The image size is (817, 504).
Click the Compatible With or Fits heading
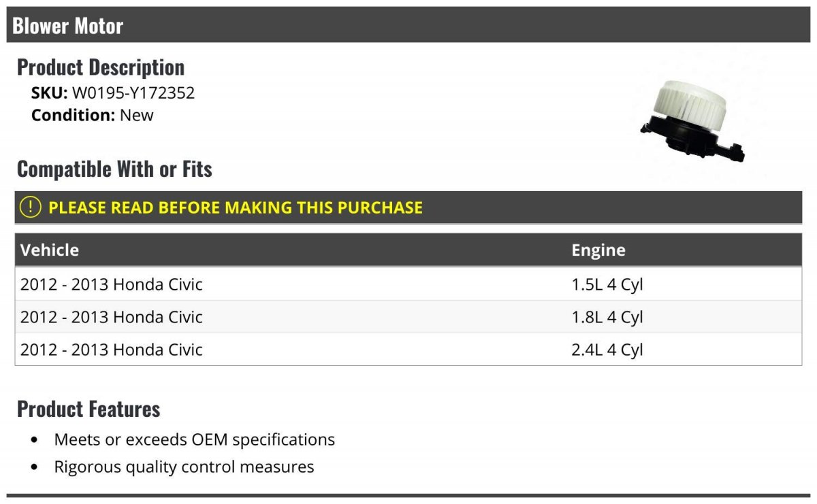[114, 169]
